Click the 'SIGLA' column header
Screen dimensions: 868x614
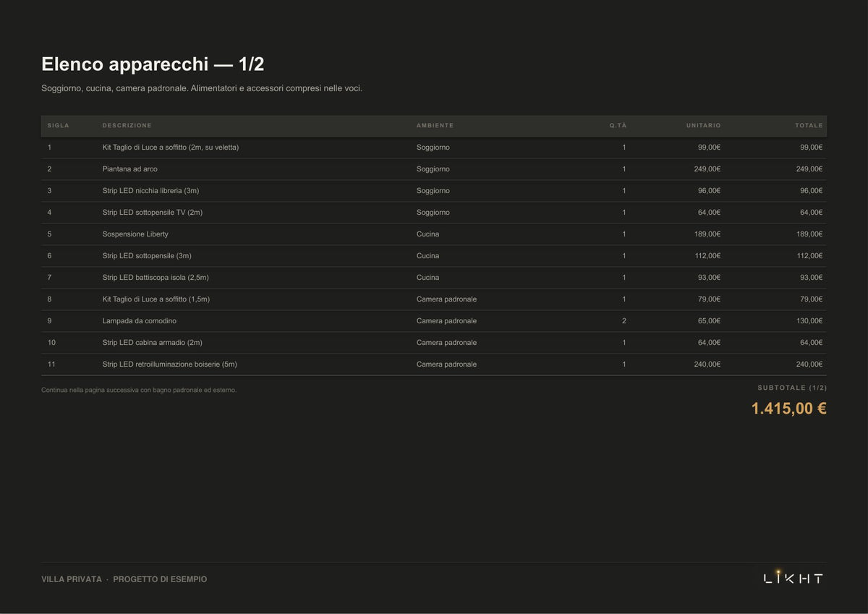tap(59, 126)
